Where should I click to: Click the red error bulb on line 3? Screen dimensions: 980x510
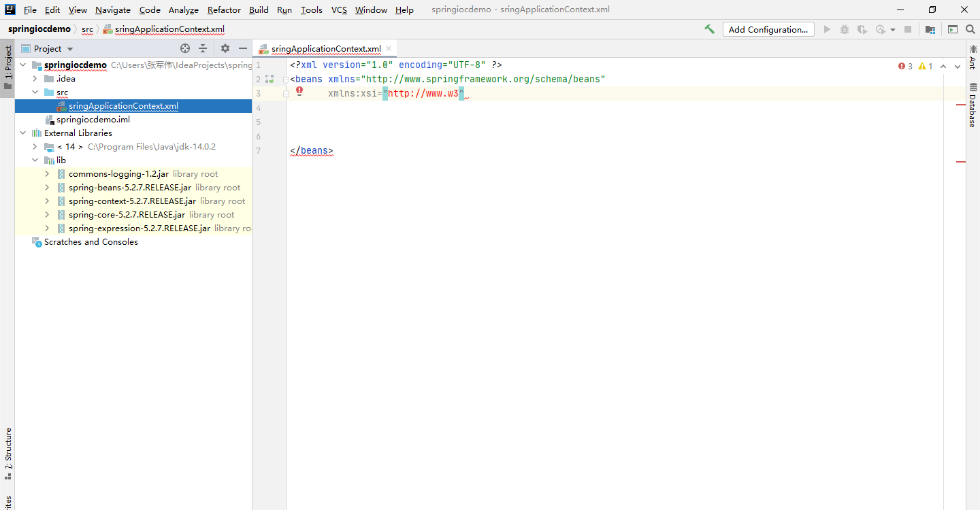299,91
